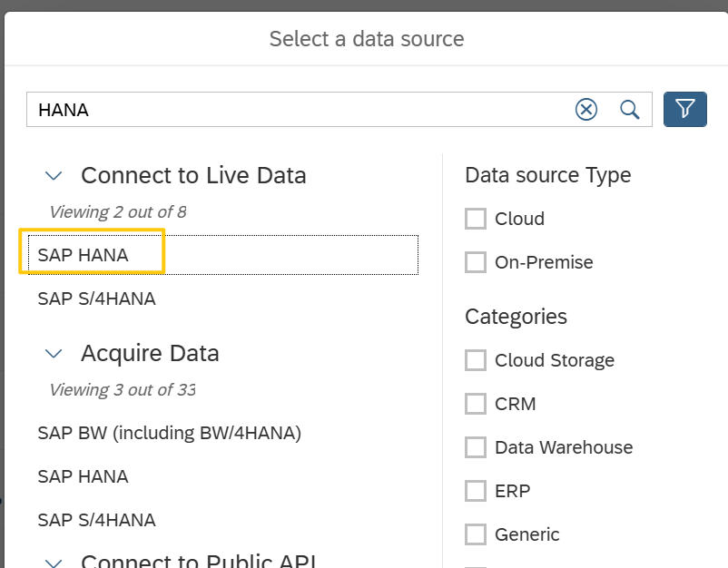Clear the HANA search text
Screen dimensions: 728x568
tap(585, 110)
